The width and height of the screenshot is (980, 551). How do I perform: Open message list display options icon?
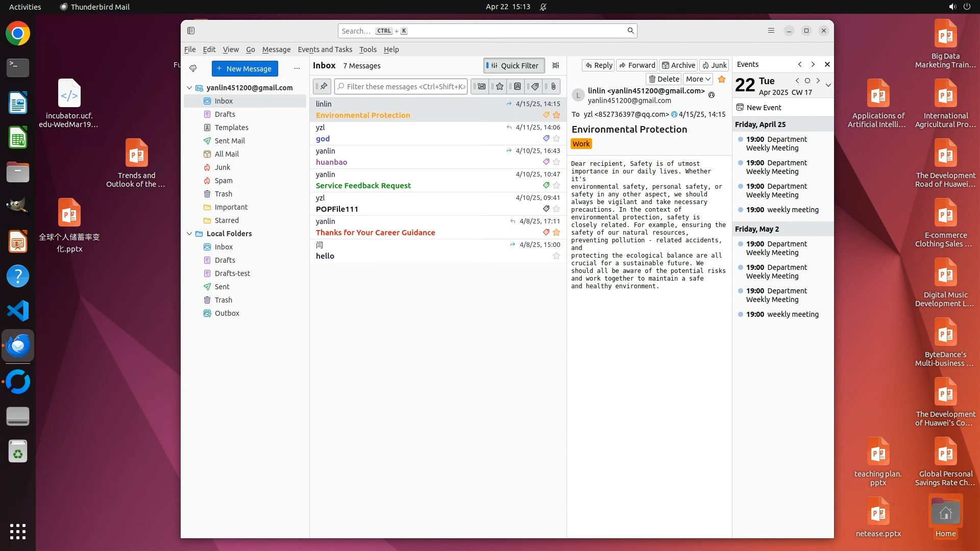tap(556, 66)
